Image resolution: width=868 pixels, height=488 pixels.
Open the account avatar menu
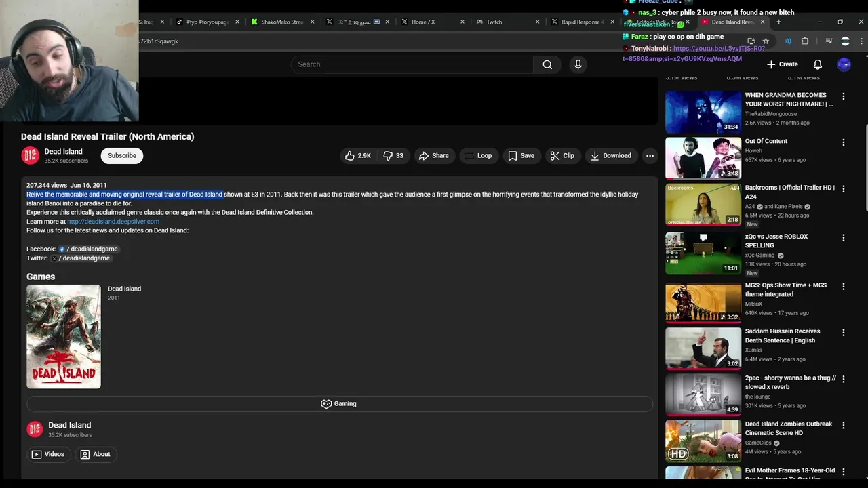pyautogui.click(x=844, y=64)
